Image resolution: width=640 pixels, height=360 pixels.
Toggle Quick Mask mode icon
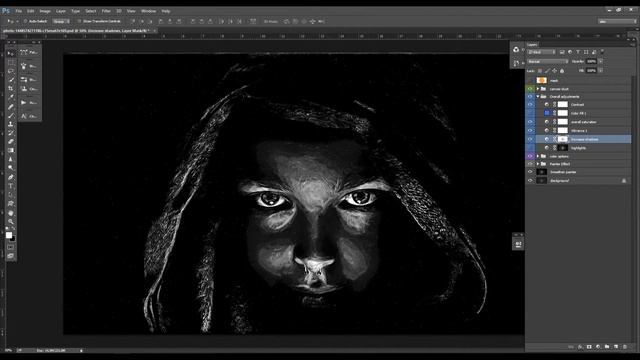click(x=11, y=247)
